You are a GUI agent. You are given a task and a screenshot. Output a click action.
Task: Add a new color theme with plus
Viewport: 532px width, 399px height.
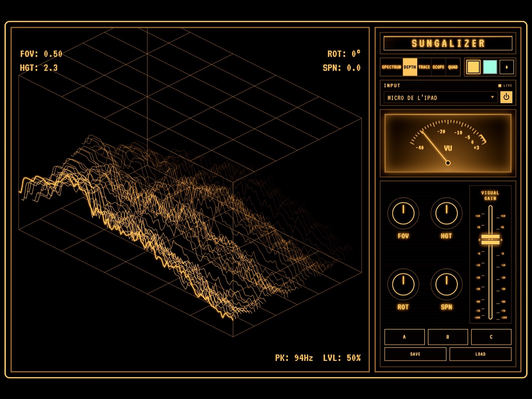(x=506, y=67)
